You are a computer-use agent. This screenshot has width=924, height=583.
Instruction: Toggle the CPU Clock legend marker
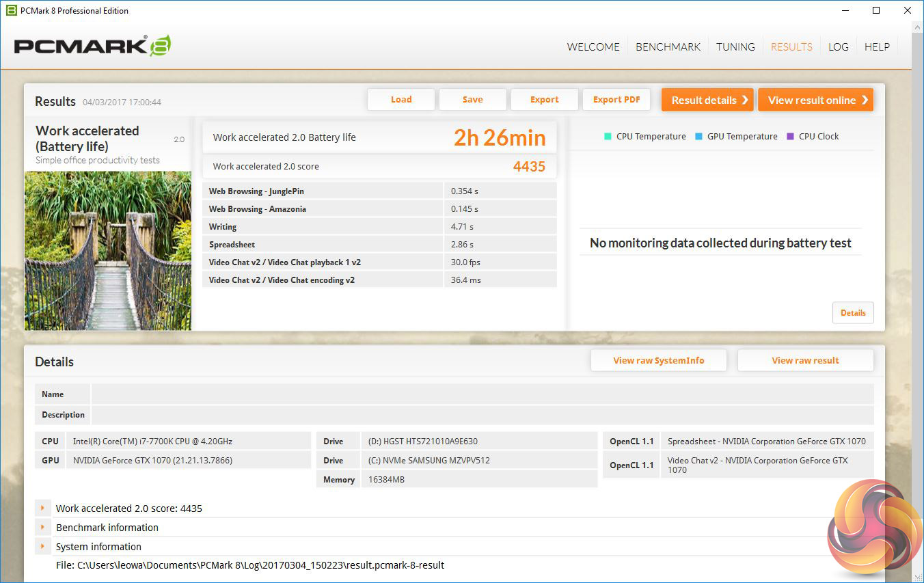790,136
